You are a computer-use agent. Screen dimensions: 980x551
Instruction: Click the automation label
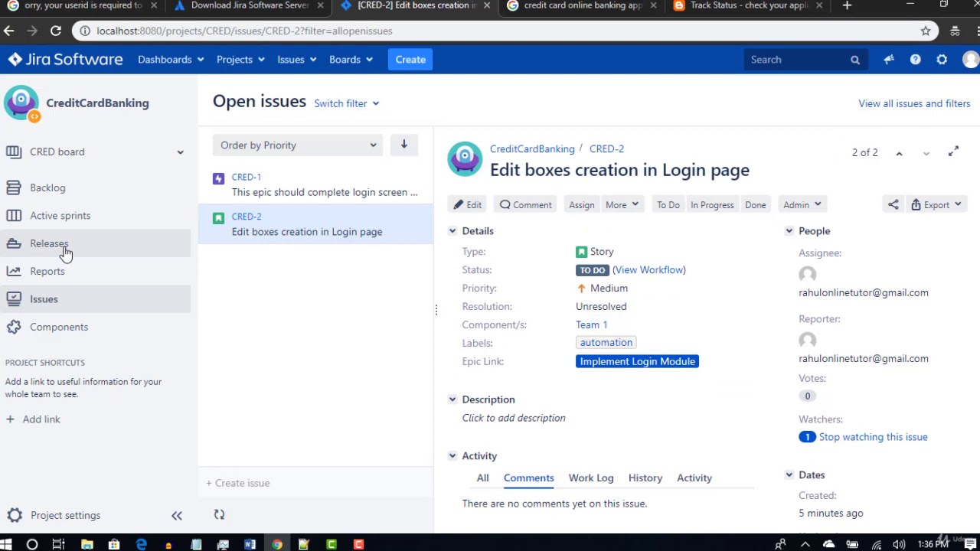coord(606,343)
